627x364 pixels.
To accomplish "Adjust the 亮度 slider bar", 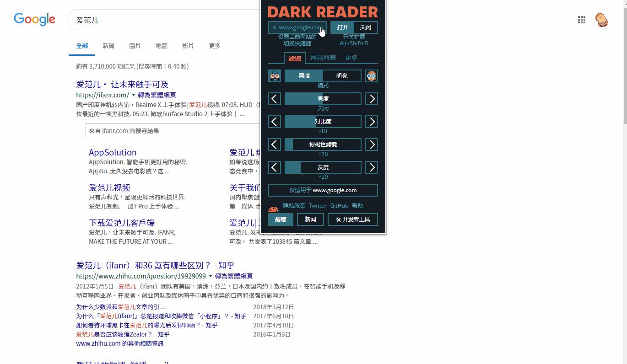I will click(x=323, y=99).
